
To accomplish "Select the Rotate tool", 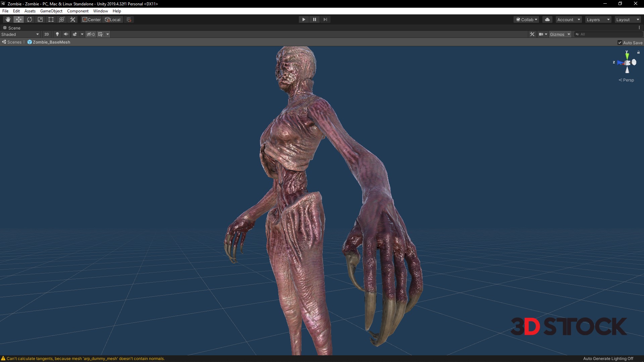I will (30, 19).
